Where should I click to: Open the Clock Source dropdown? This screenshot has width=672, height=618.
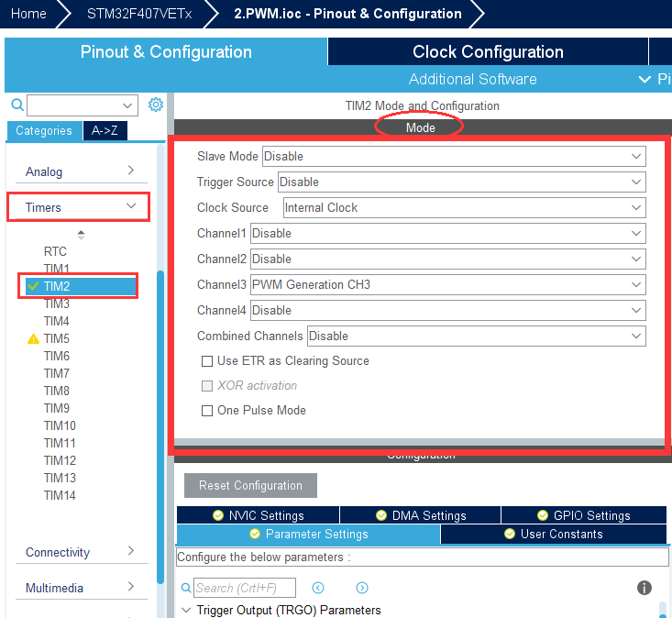(x=465, y=208)
